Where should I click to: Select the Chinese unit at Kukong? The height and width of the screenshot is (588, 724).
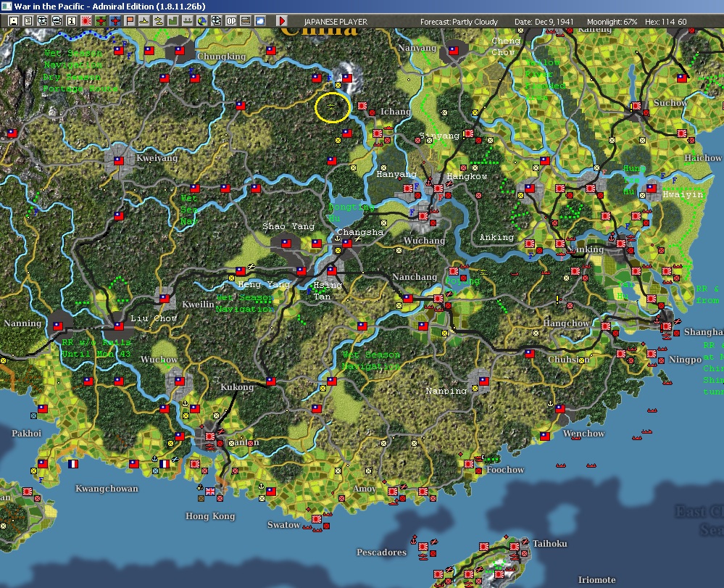pos(271,381)
